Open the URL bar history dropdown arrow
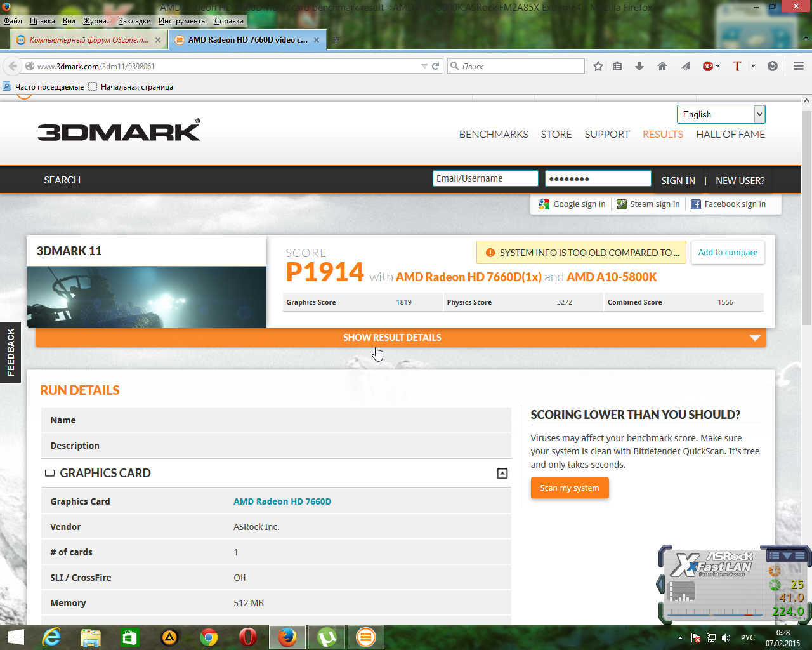 424,66
